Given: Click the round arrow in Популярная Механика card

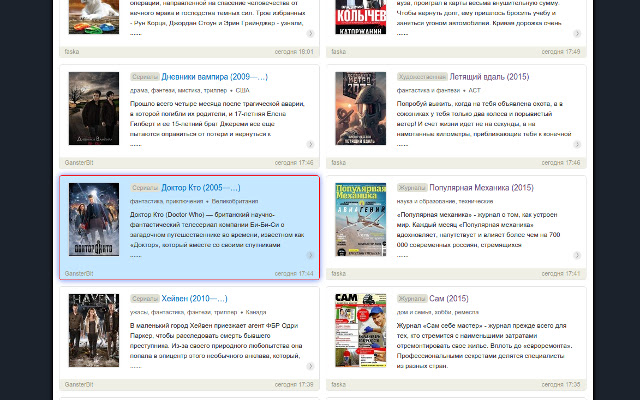Looking at the screenshot, I should (x=577, y=255).
